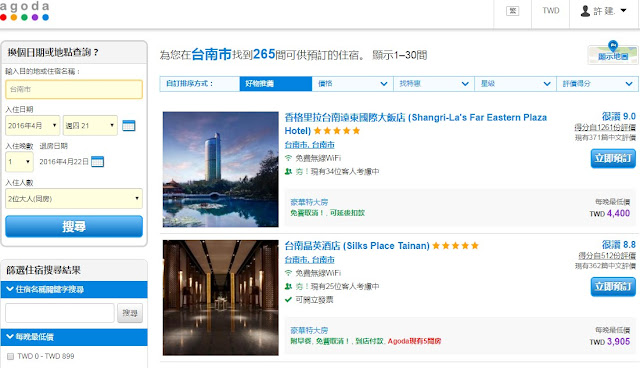Open the check-out date calendar icon

97,162
